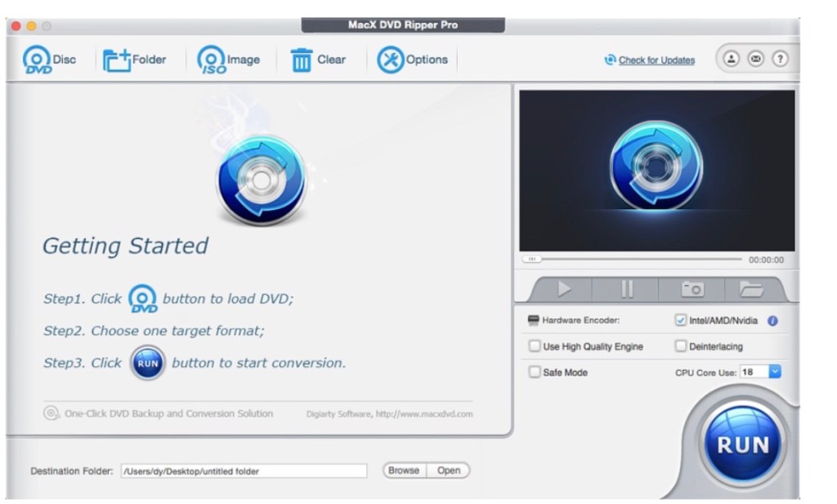Image resolution: width=837 pixels, height=504 pixels.
Task: Open the Folder import button
Action: pyautogui.click(x=135, y=60)
